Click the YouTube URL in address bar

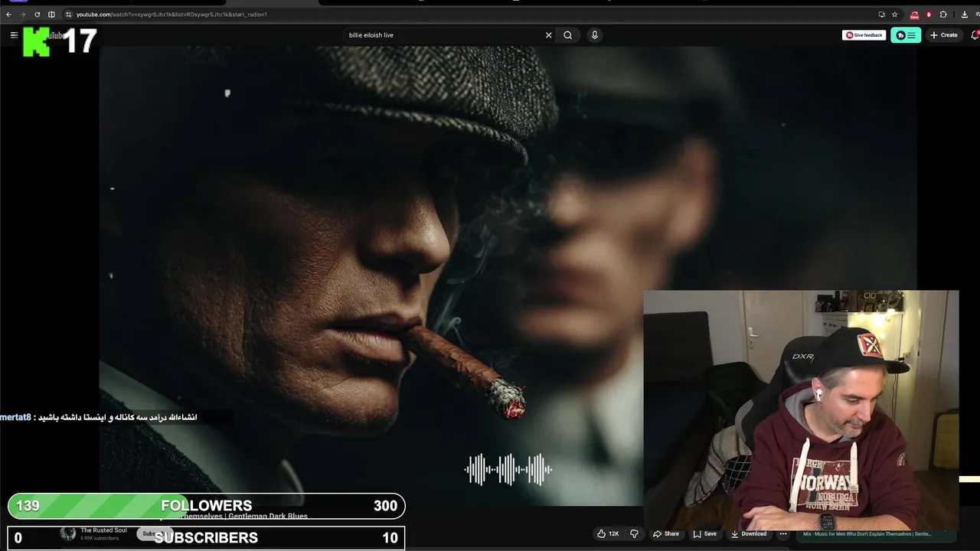171,15
